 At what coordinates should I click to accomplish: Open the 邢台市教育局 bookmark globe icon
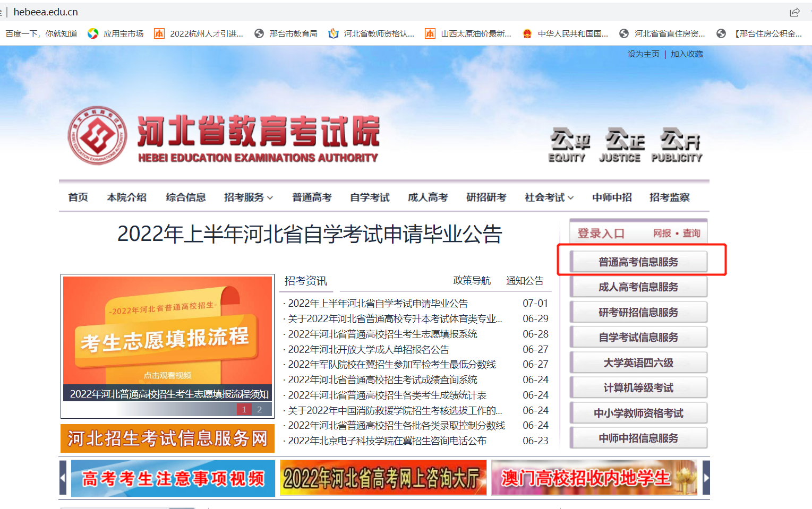(x=259, y=33)
